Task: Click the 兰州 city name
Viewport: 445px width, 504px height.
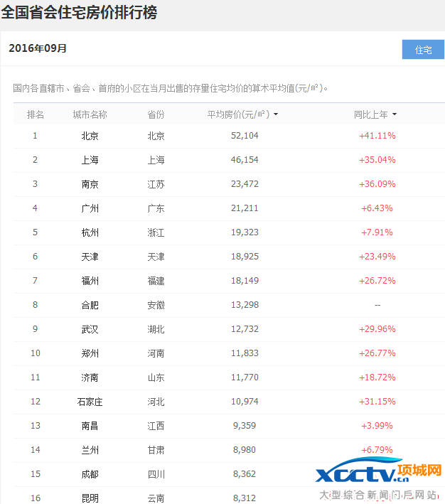Action: point(90,450)
